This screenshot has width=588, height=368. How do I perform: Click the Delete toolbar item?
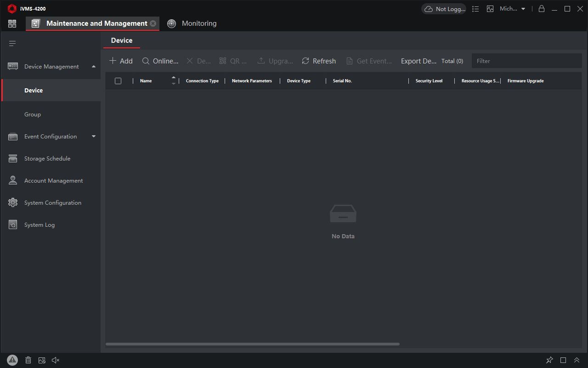coord(198,61)
